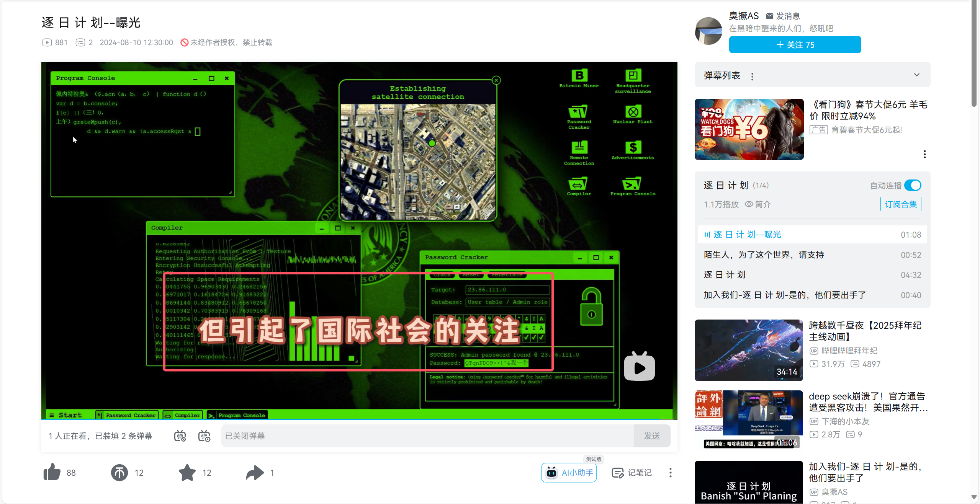
Task: Select the 04:32 episode 逐日计划
Action: tap(725, 275)
